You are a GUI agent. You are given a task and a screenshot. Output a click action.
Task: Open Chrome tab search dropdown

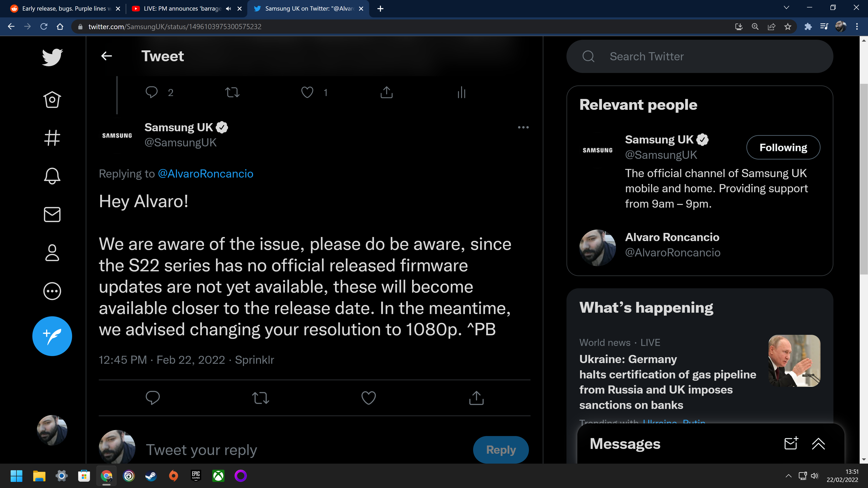click(786, 7)
